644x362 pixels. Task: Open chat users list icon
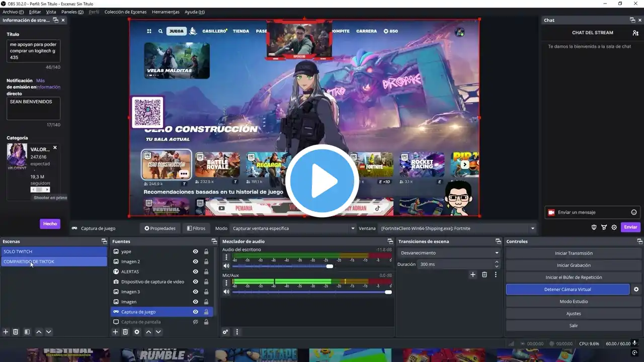pos(635,33)
